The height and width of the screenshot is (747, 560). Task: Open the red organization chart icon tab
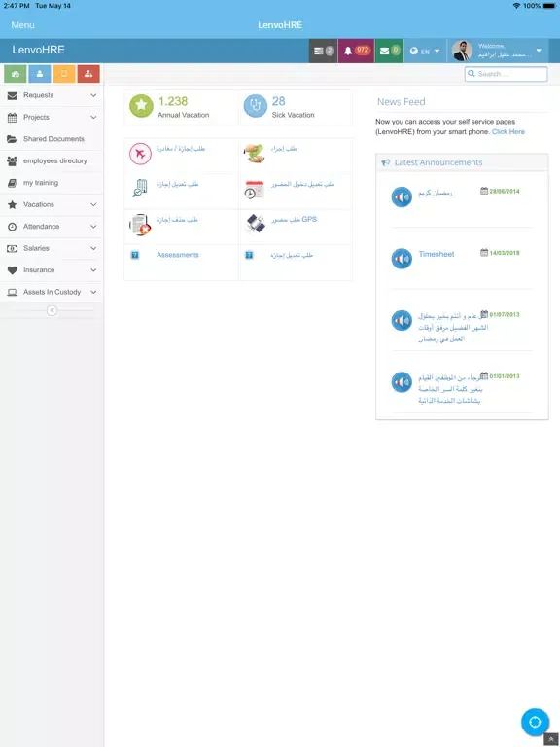click(88, 74)
